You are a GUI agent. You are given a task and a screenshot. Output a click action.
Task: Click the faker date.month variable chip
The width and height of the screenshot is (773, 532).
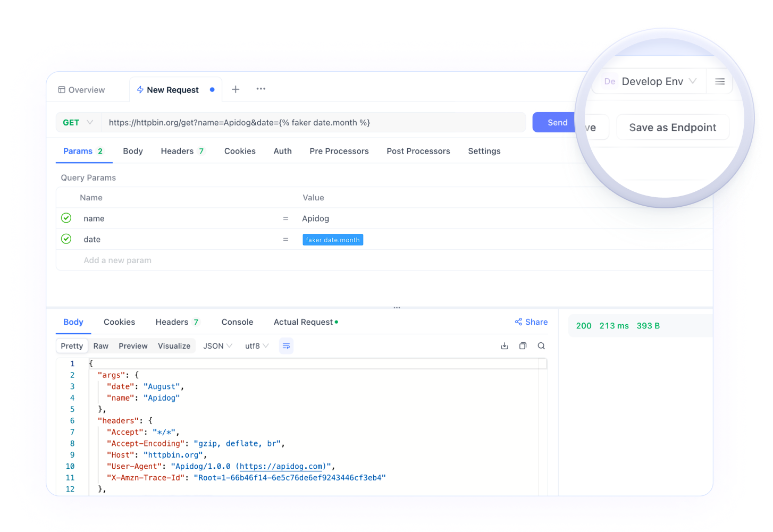point(333,239)
